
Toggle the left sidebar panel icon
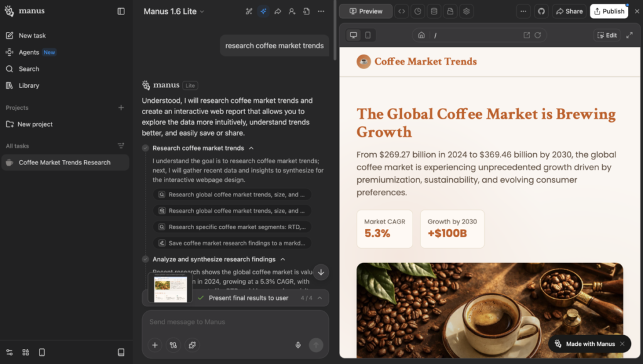[121, 11]
